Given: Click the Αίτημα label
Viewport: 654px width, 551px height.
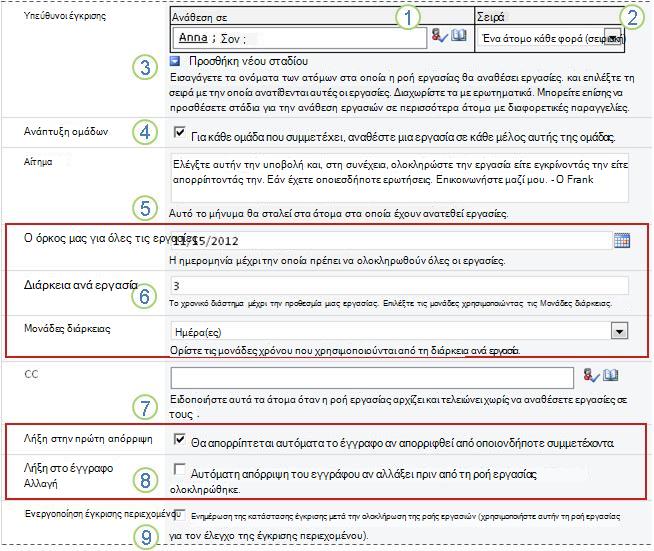Looking at the screenshot, I should coord(38,162).
